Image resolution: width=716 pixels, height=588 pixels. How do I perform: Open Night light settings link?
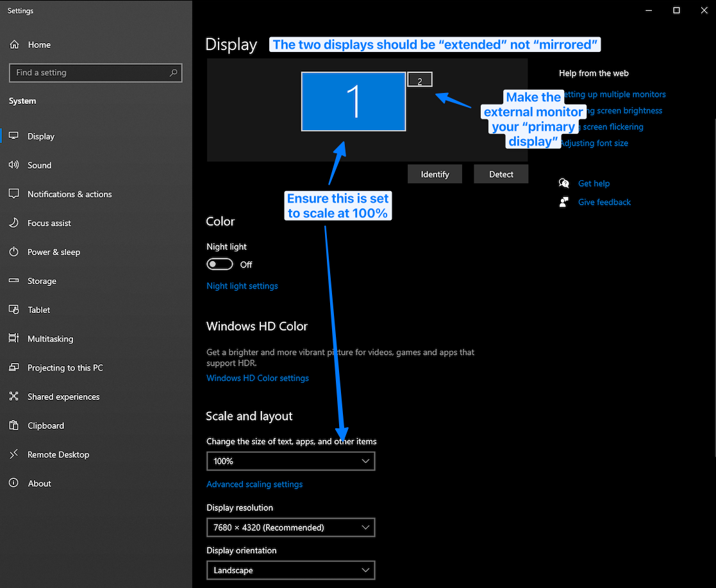[x=242, y=286]
